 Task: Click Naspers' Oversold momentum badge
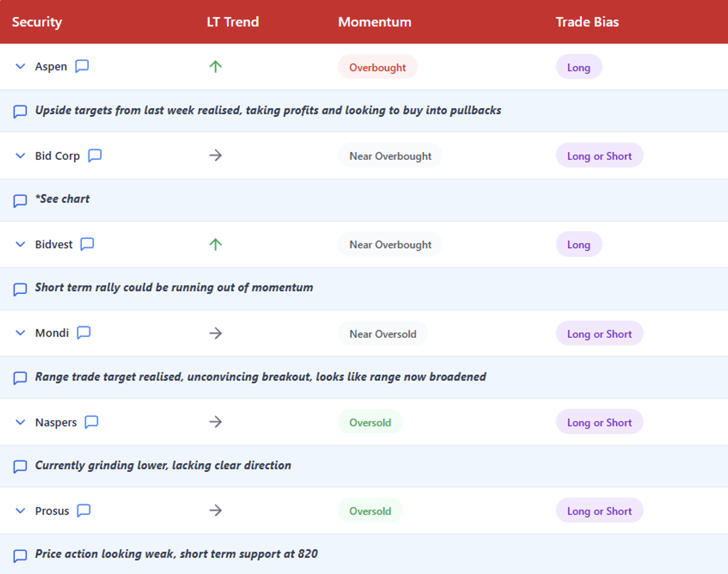point(370,422)
